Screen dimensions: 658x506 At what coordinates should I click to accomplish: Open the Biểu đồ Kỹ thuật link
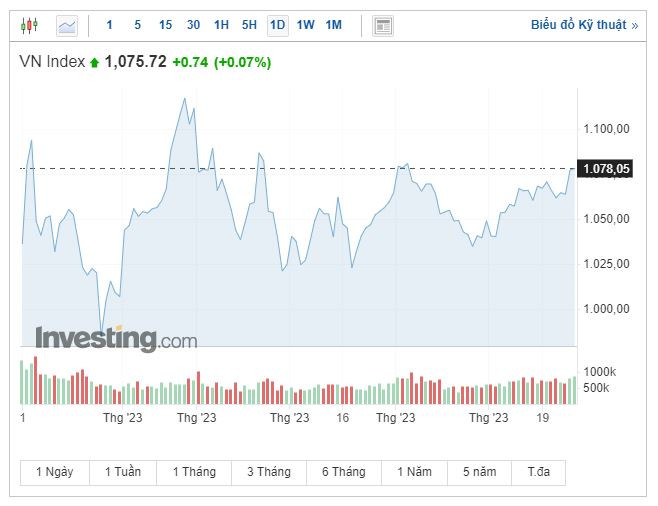[x=584, y=24]
